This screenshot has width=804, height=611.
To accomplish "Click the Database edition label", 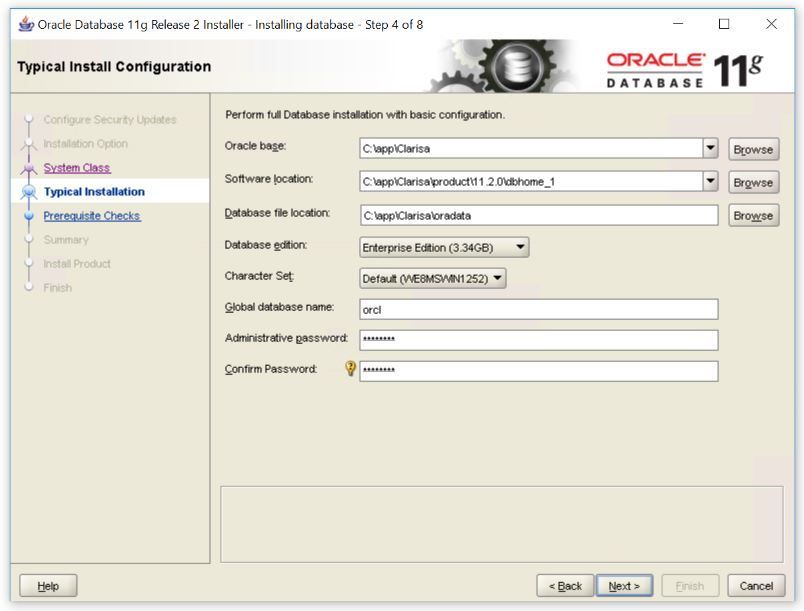I will click(x=266, y=245).
